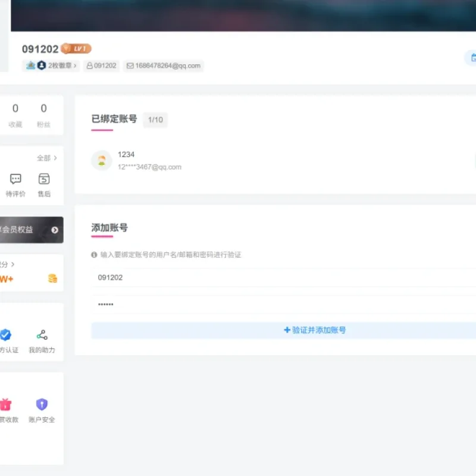The height and width of the screenshot is (476, 476).
Task: Click masked email 12****3467@qq.com
Action: coord(149,167)
